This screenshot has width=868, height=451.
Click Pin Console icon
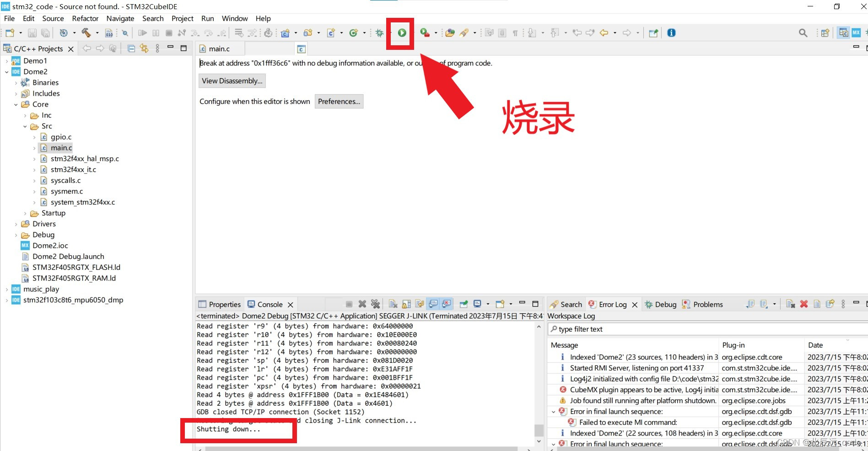tap(464, 304)
